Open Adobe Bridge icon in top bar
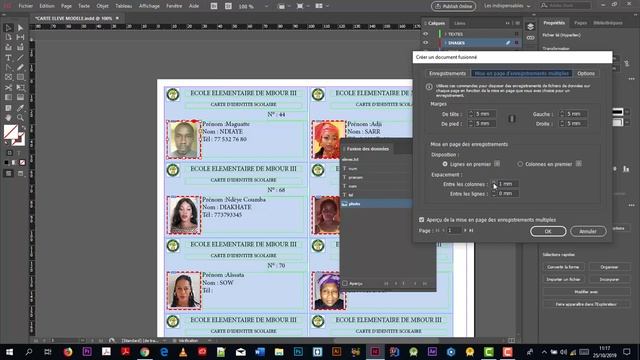The height and width of the screenshot is (360, 640). tap(214, 6)
